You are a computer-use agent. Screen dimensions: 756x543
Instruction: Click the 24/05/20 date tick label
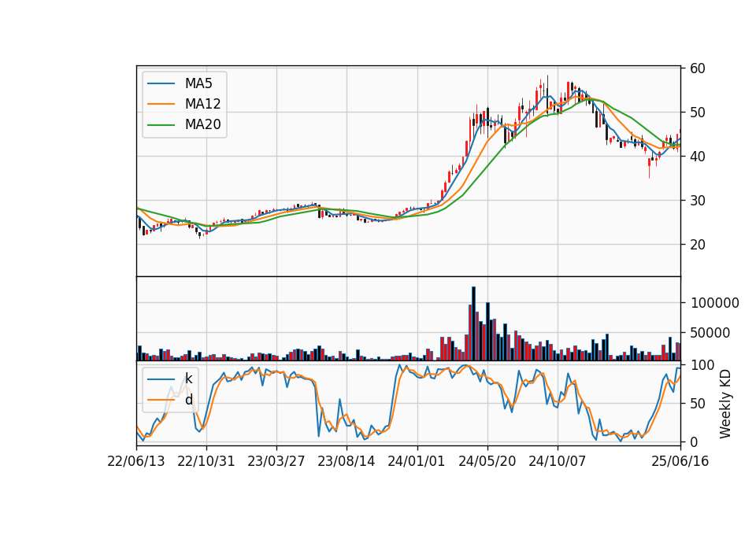coord(487,461)
